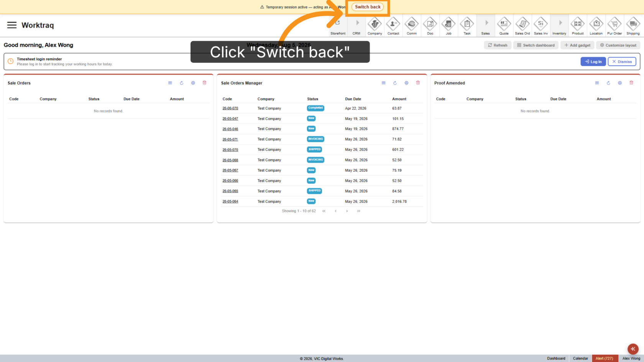The height and width of the screenshot is (362, 644).
Task: Click the Switch back button
Action: 368,7
